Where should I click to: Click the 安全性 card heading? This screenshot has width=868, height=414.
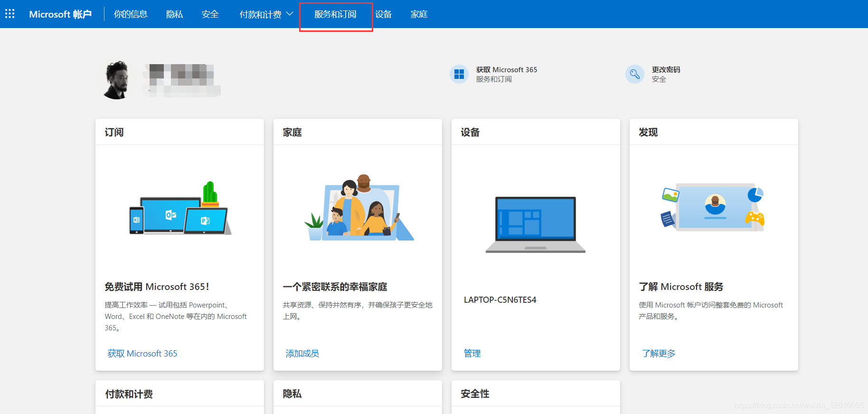point(475,394)
